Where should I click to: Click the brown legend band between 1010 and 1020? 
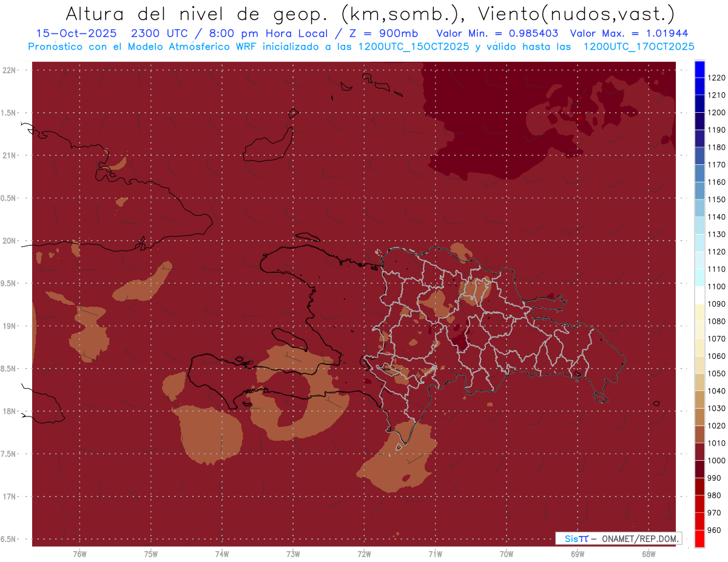(699, 434)
